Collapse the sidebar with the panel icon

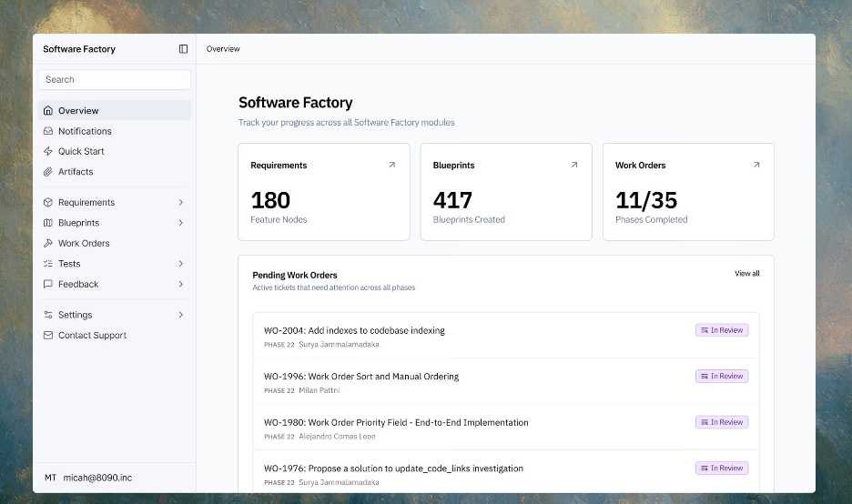click(183, 49)
